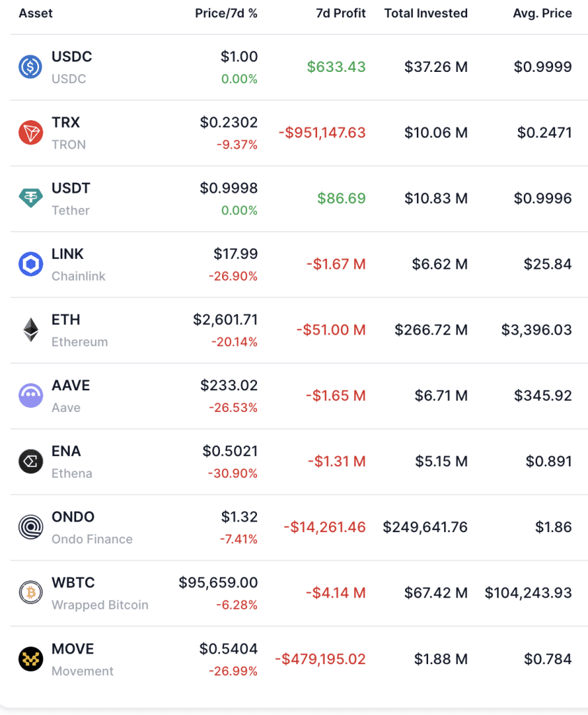Sort by the Asset column header
588x715 pixels.
click(36, 13)
